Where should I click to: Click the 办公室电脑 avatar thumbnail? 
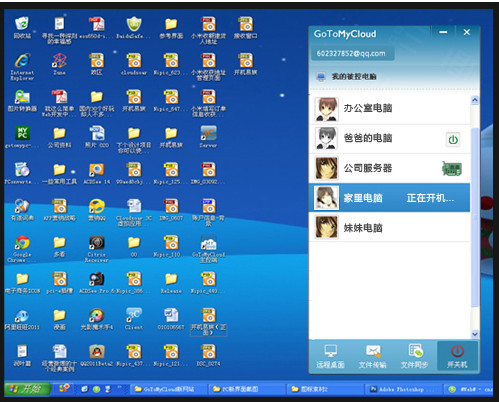point(327,109)
